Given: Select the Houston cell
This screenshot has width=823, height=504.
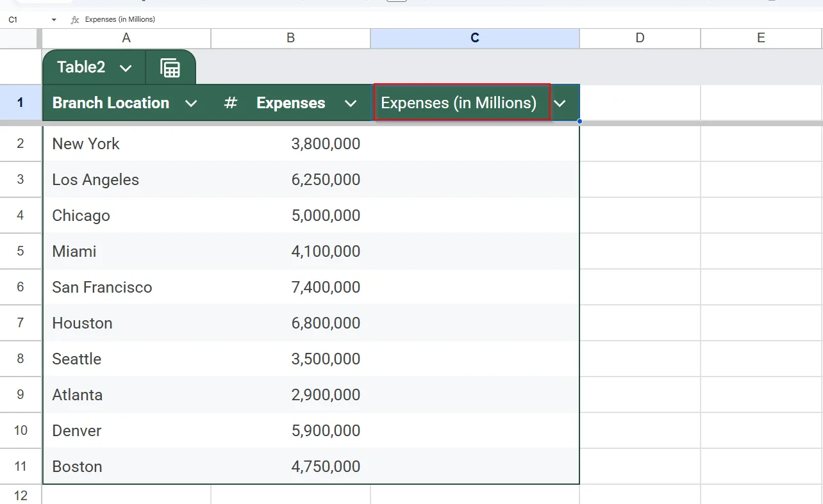Looking at the screenshot, I should click(x=126, y=323).
